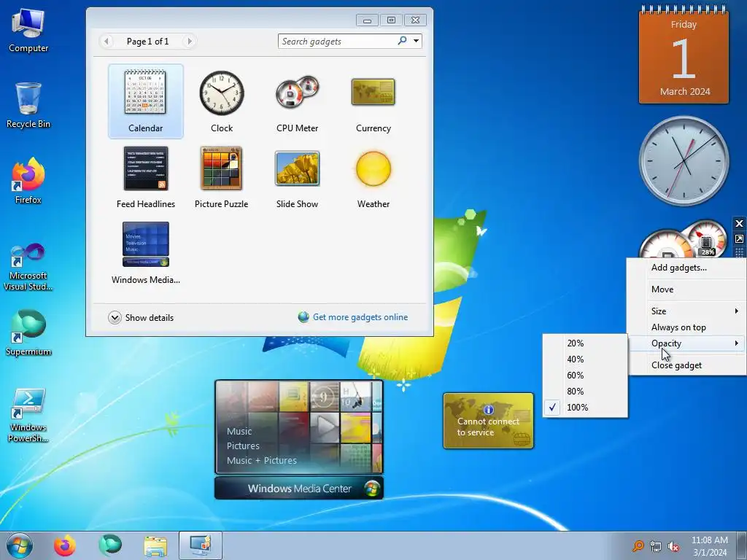This screenshot has width=747, height=560.
Task: Go to next gallery page arrow
Action: [x=189, y=42]
